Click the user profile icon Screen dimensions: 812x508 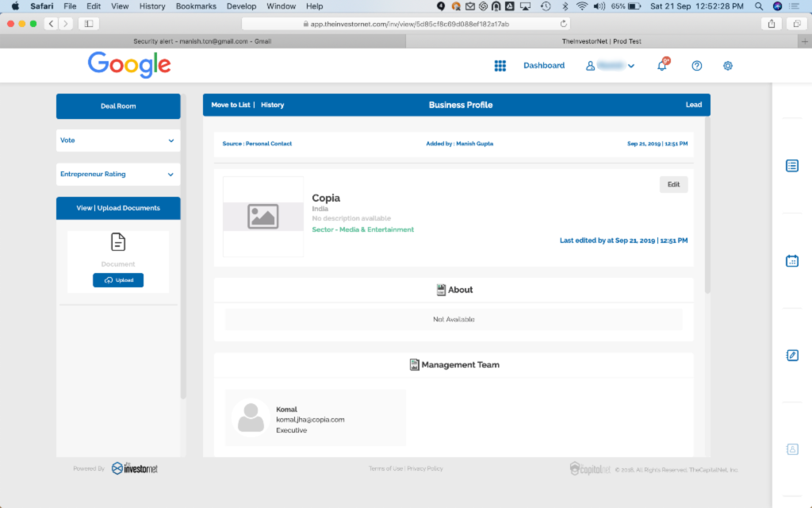pyautogui.click(x=590, y=66)
